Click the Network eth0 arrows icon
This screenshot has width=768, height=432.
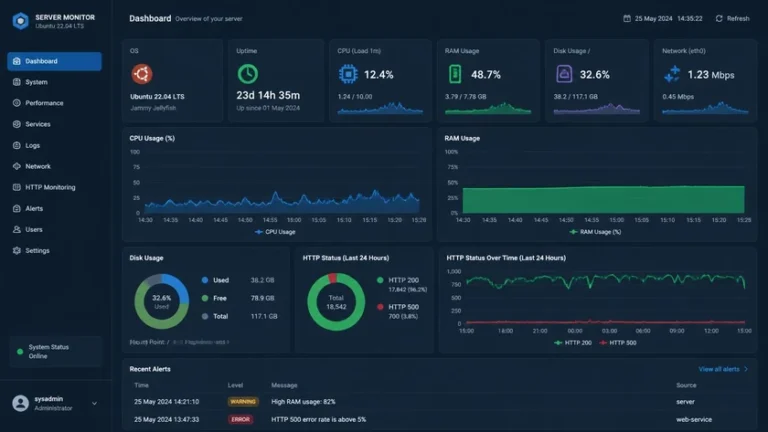click(x=672, y=74)
